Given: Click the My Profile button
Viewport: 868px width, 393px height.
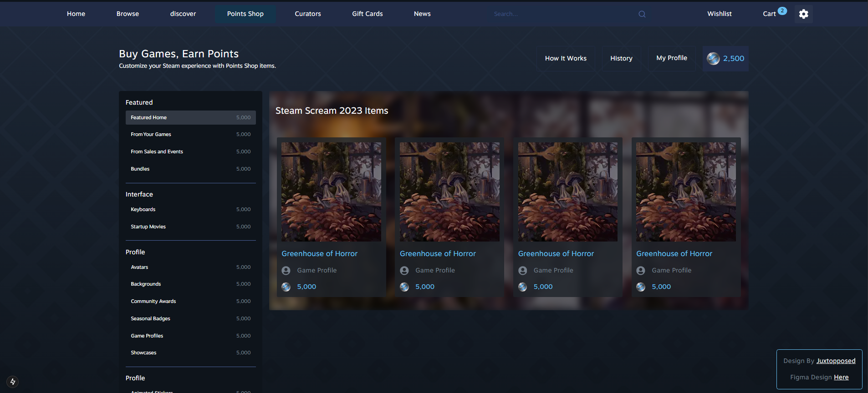Looking at the screenshot, I should [x=672, y=58].
